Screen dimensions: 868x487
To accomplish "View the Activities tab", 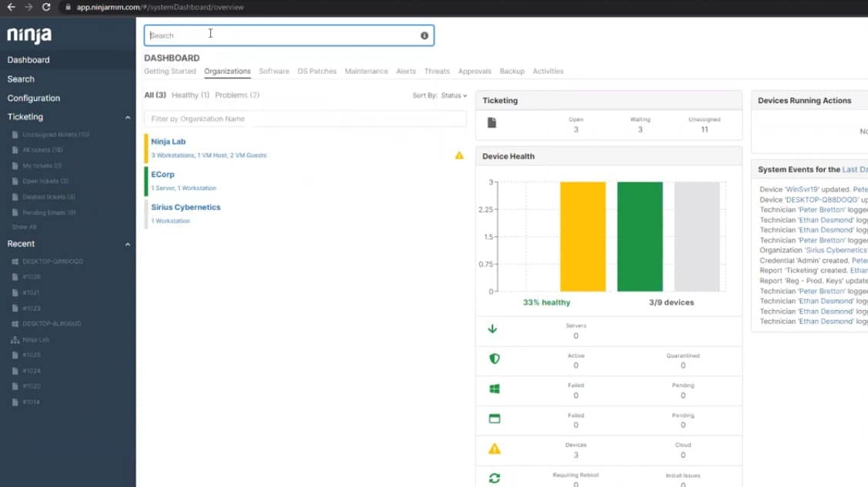I will [548, 72].
